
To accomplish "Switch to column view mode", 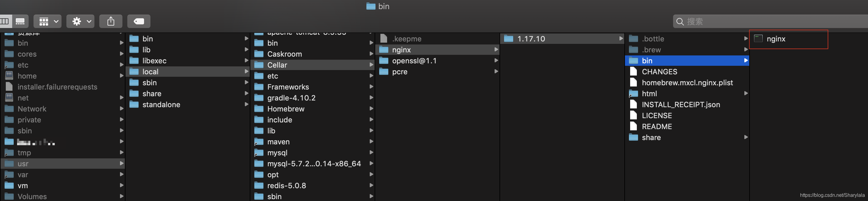I will [5, 22].
